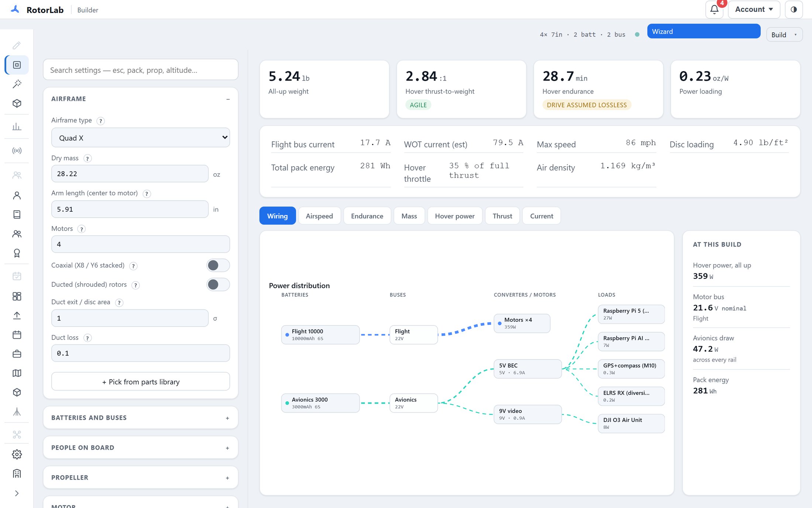Open the Account dropdown menu
The height and width of the screenshot is (508, 812).
[x=754, y=10]
